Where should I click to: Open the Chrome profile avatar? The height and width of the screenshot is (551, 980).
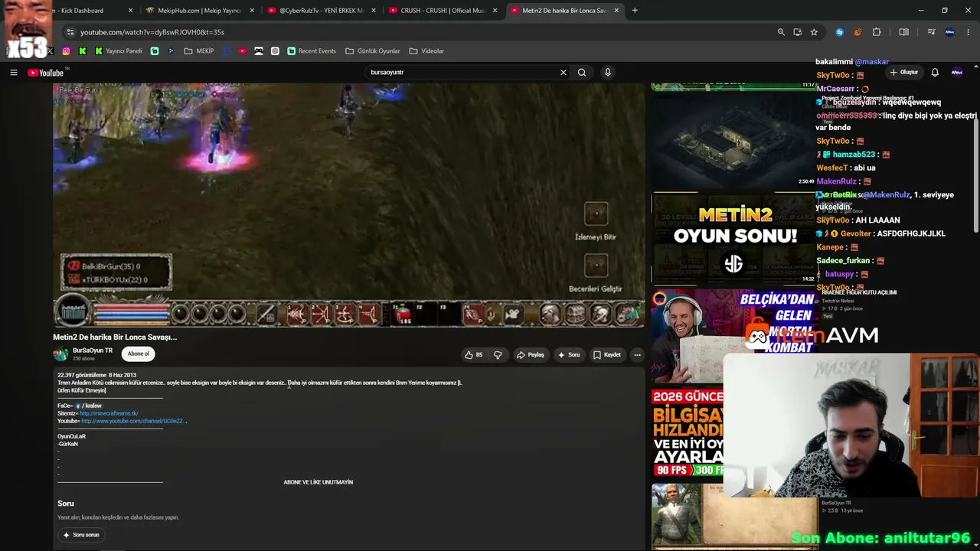pos(950,32)
